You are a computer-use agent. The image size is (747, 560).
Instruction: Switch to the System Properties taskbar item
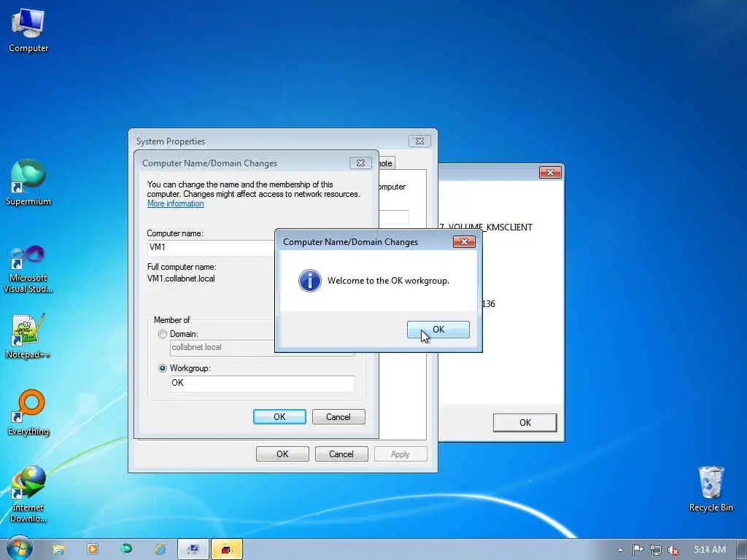point(193,550)
